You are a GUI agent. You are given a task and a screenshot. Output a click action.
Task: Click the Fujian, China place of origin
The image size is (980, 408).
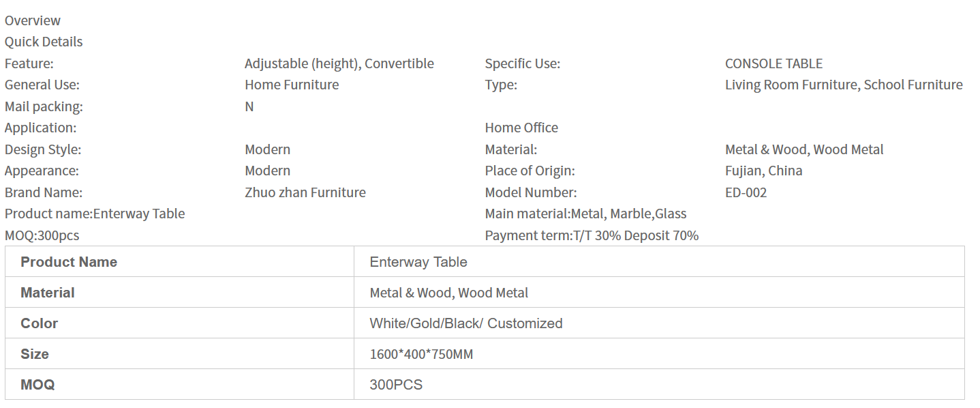pyautogui.click(x=763, y=171)
